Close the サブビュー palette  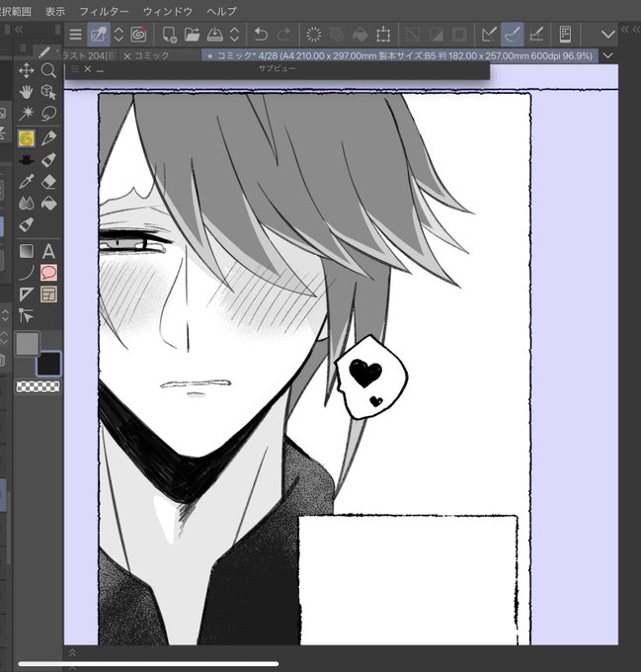(88, 68)
